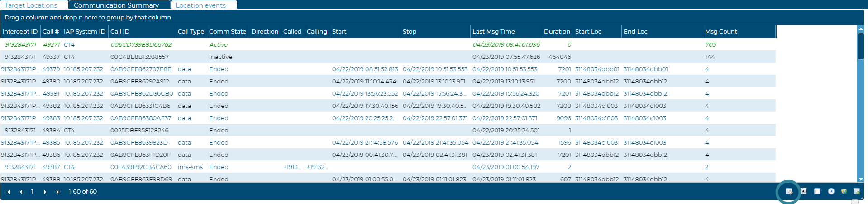Open the folder with globe icon

[x=844, y=191]
